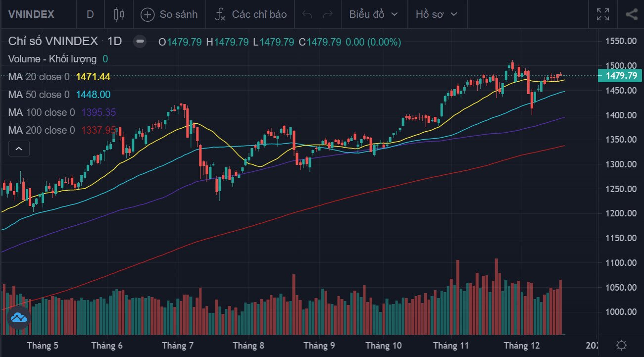Screen dimensions: 644x357
Task: Collapse the indicator legend chevron
Action: point(19,148)
